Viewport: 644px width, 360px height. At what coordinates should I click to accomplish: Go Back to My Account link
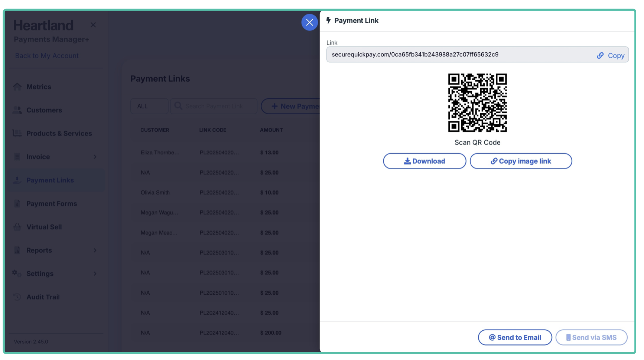(47, 56)
